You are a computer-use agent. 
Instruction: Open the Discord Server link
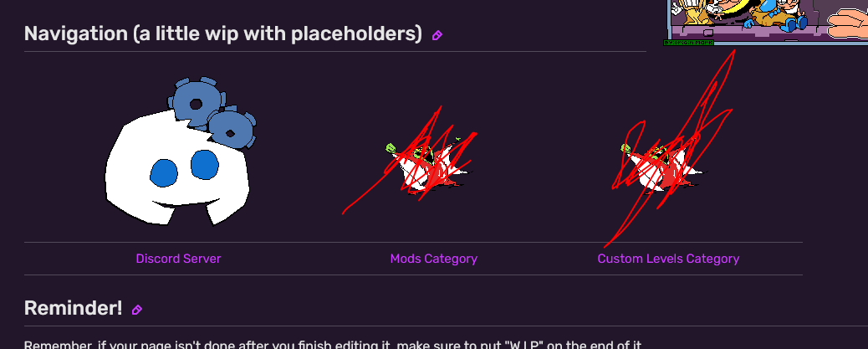[178, 259]
